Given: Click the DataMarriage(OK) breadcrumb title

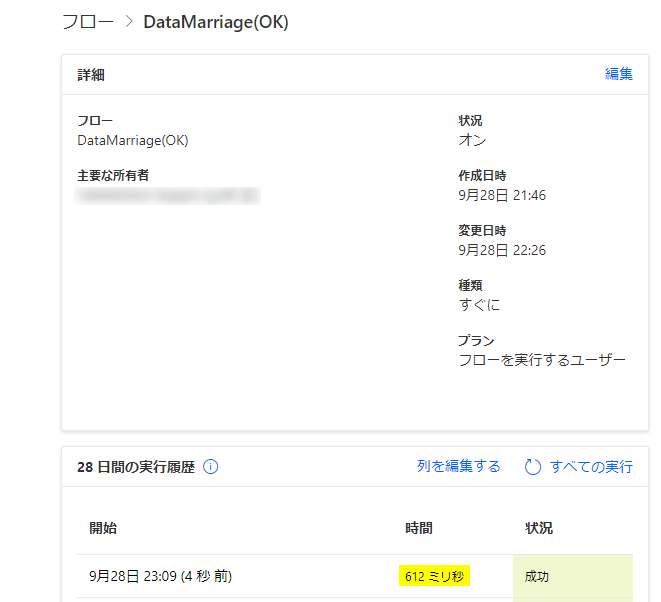Looking at the screenshot, I should coord(216,22).
